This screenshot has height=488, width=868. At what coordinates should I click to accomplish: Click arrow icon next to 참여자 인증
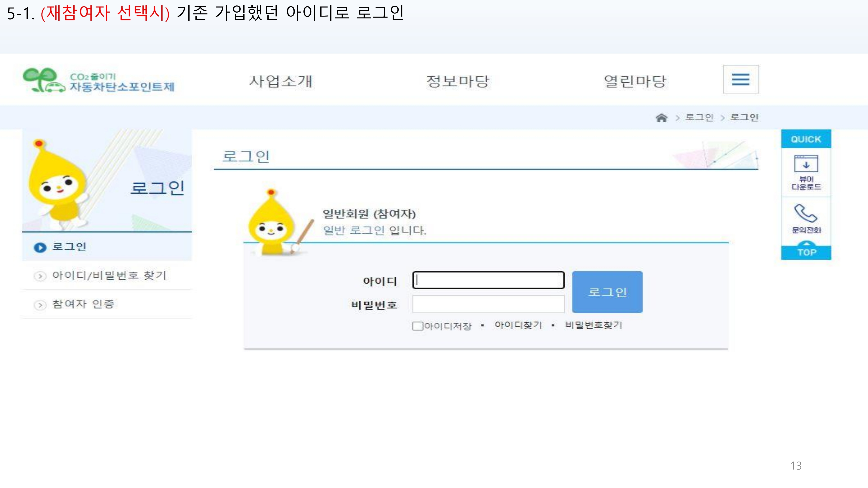[40, 305]
